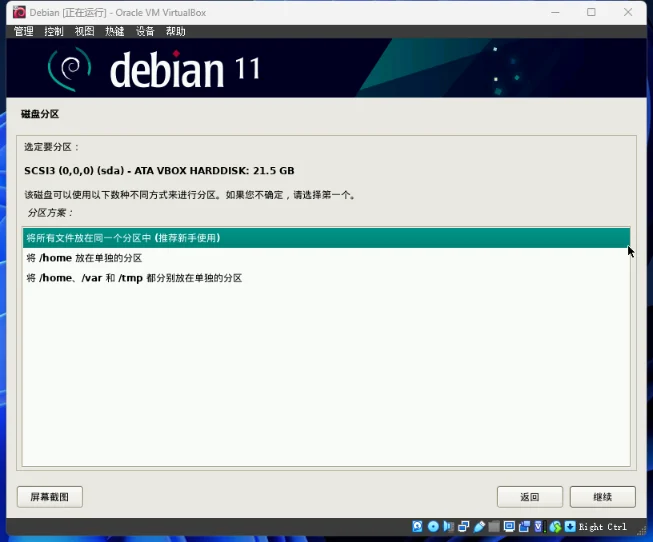Screen dimensions: 653x542
Task: Click the VirtualBox title bar app icon
Action: tap(19, 12)
